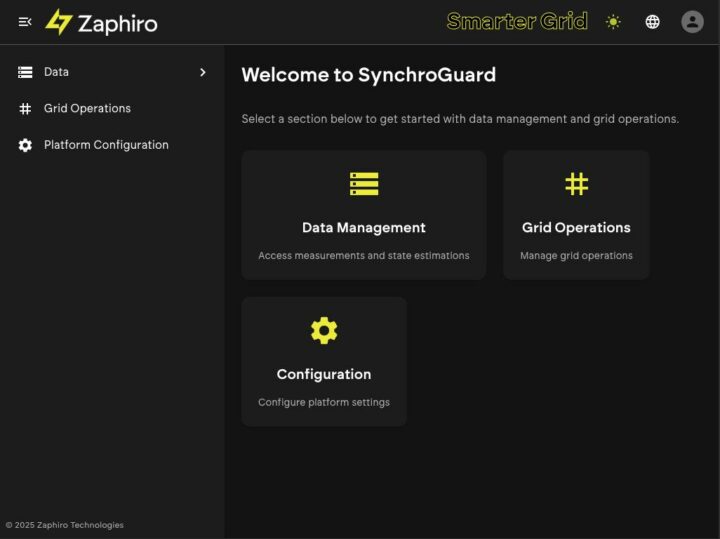This screenshot has height=539, width=720.
Task: Click the Data server icon in sidebar
Action: (x=25, y=72)
